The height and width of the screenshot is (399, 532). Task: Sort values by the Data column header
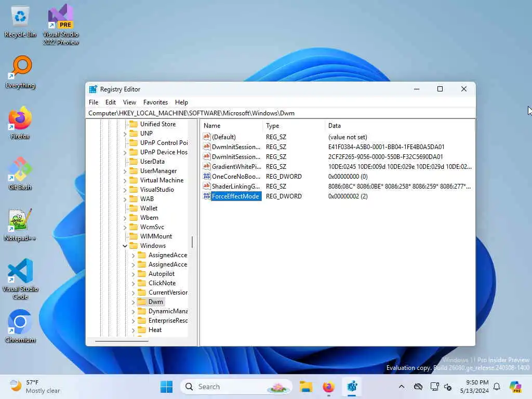(400, 126)
